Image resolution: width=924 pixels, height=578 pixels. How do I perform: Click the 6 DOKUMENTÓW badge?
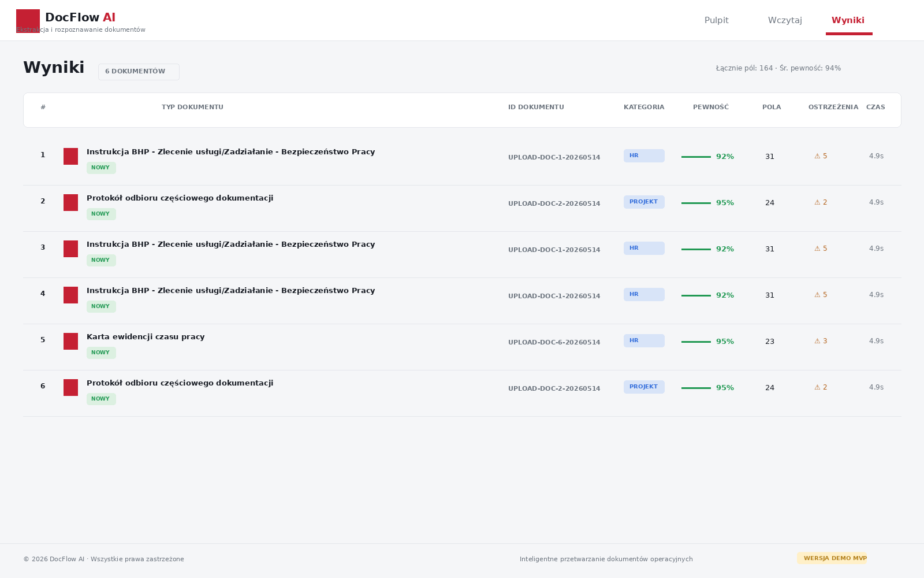139,72
